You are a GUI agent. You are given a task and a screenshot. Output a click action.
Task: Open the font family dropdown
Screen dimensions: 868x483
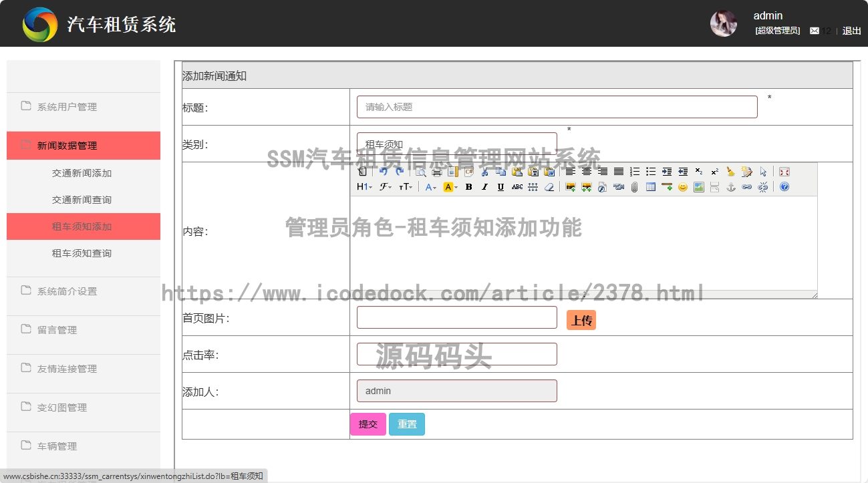pos(386,187)
